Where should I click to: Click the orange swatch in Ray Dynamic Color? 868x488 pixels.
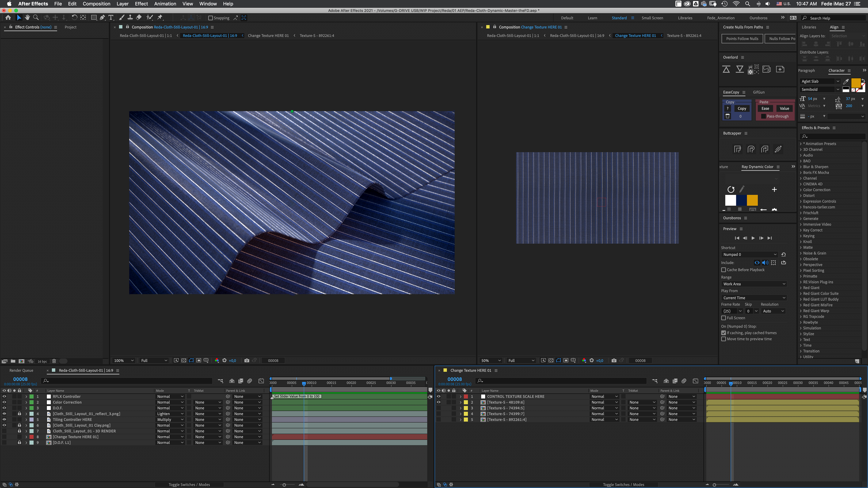pyautogui.click(x=752, y=200)
